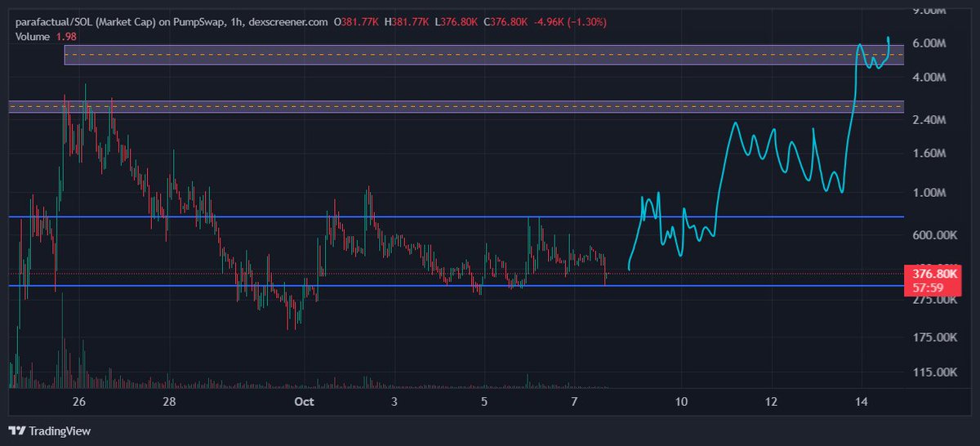This screenshot has height=446, width=980.
Task: Click the 12 date label on time axis
Action: [x=771, y=402]
